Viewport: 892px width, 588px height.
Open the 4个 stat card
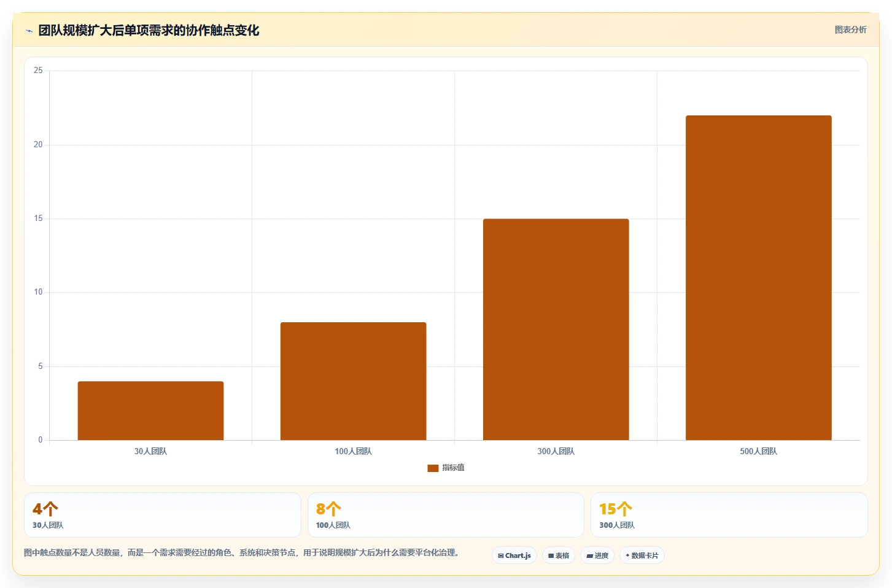[163, 515]
